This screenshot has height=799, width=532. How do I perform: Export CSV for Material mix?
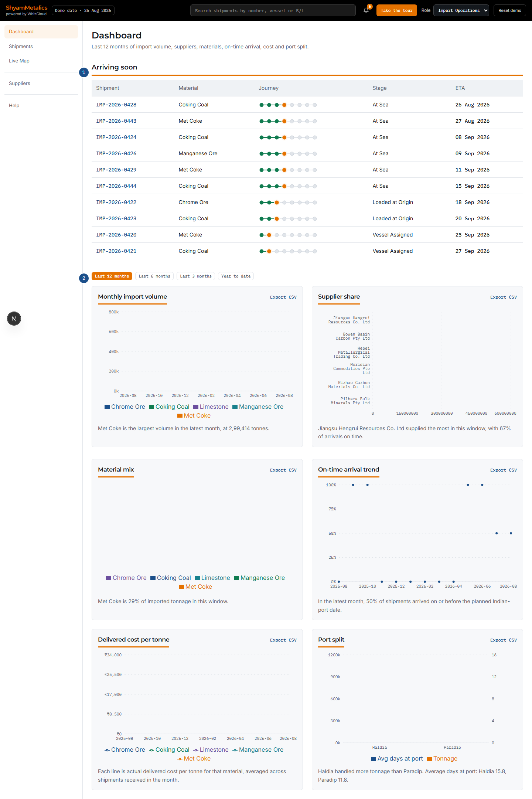point(283,470)
